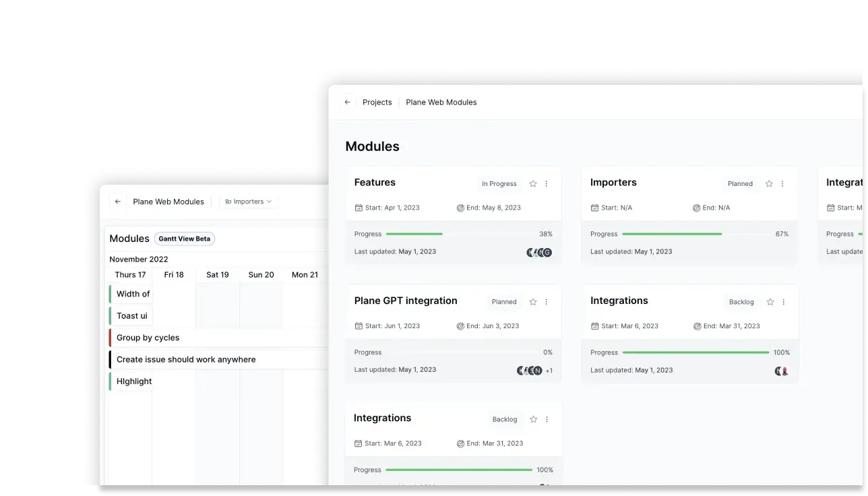Screen dimensions: 868x496
Task: Click the Planned status on the Importers card
Action: (x=740, y=184)
